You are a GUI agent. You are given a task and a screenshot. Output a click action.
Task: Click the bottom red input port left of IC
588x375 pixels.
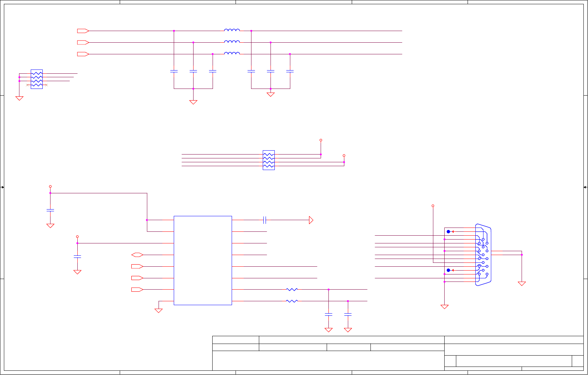click(x=137, y=290)
